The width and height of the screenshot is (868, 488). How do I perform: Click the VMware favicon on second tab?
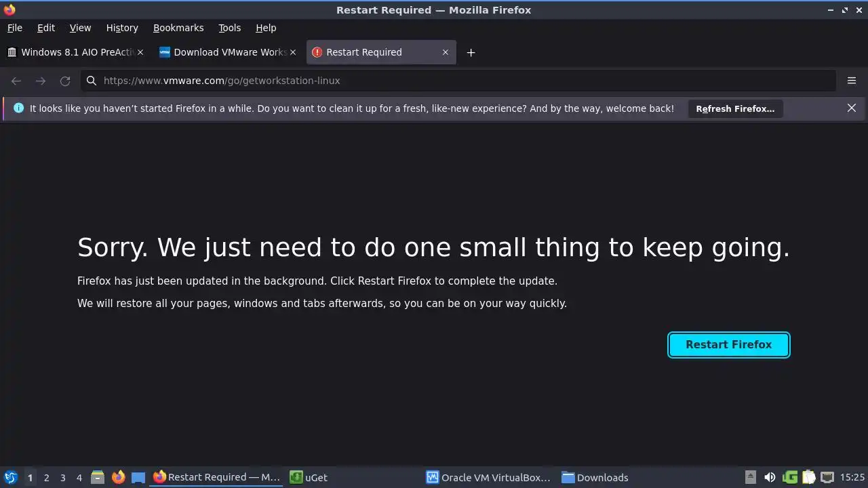click(x=164, y=52)
